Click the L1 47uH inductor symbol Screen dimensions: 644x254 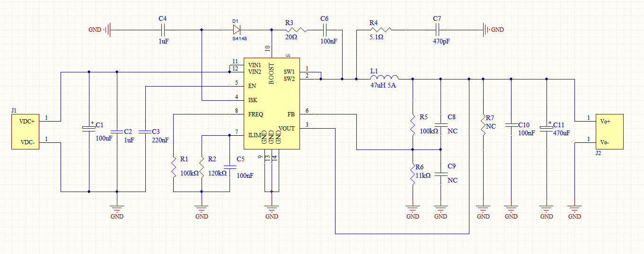tap(384, 79)
